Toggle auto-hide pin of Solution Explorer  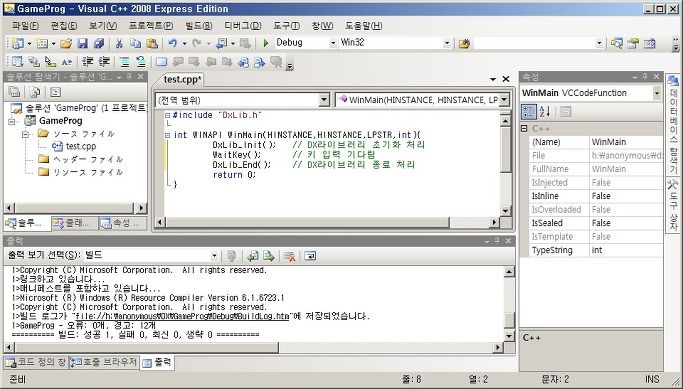[x=129, y=77]
